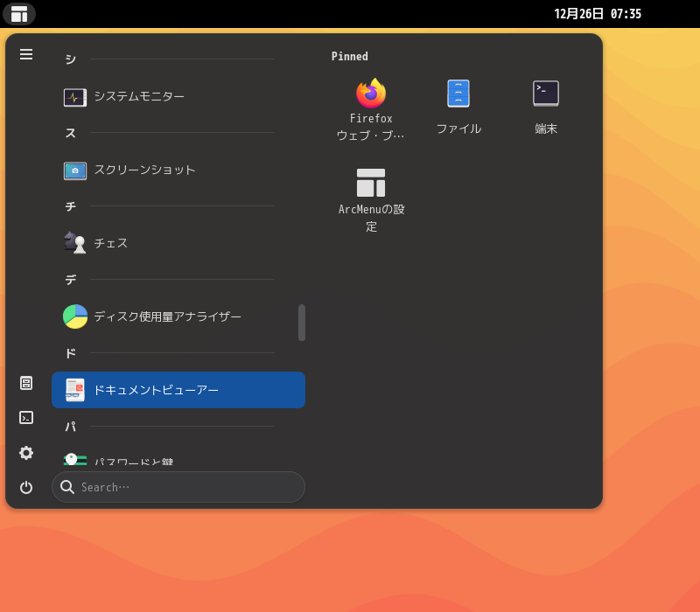Viewport: 700px width, 612px height.
Task: Open the pinned ファイル file manager
Action: pos(458,108)
